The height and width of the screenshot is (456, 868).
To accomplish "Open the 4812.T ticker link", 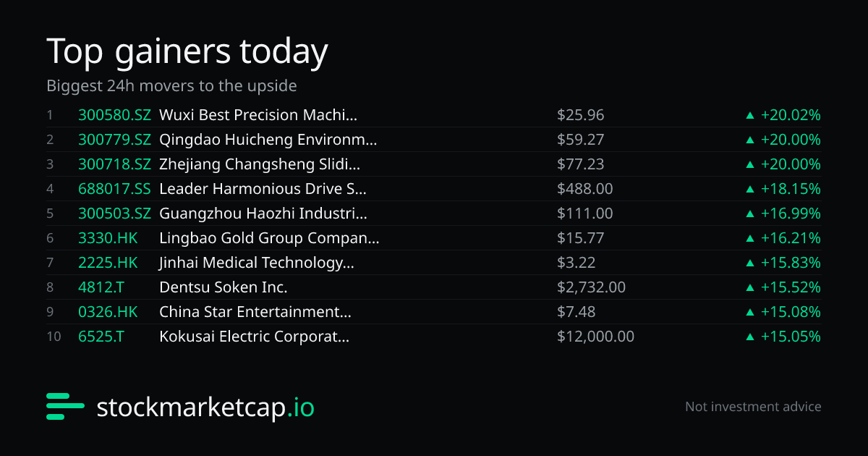I will tap(101, 287).
